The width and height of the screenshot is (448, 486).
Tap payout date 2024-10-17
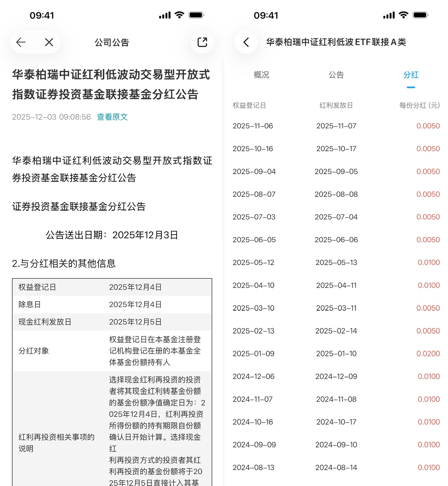click(x=336, y=422)
